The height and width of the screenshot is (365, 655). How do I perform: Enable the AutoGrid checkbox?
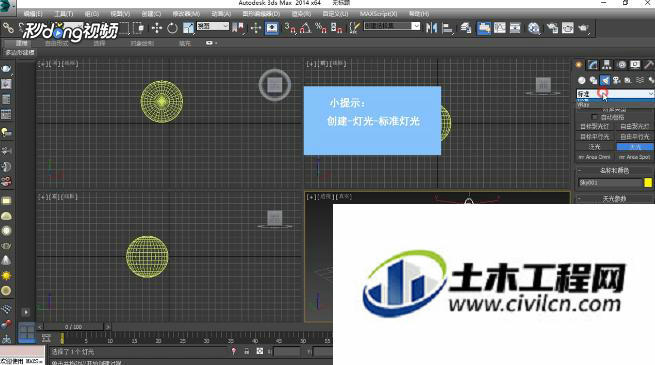coord(594,117)
